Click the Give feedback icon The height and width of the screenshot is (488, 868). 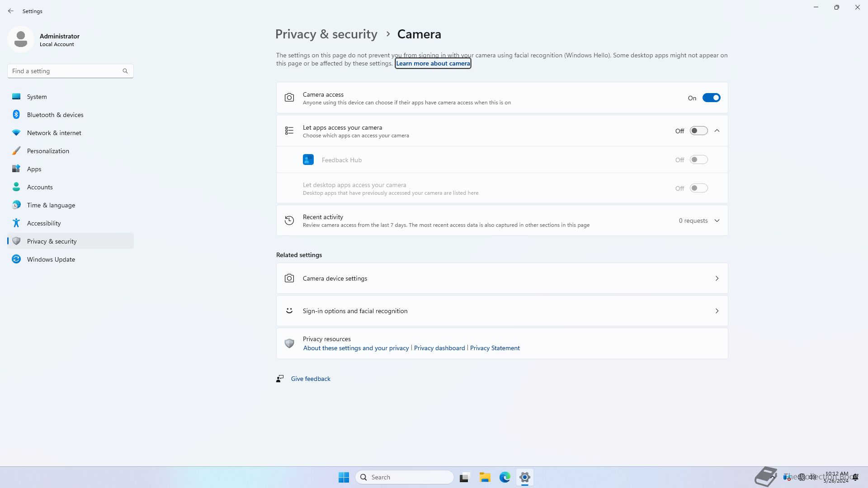click(x=280, y=379)
